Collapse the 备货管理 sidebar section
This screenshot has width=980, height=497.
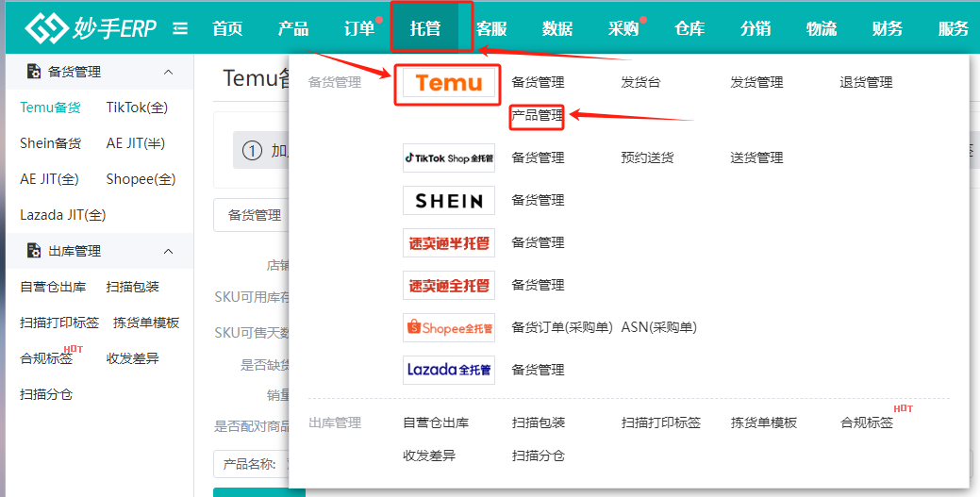point(169,72)
